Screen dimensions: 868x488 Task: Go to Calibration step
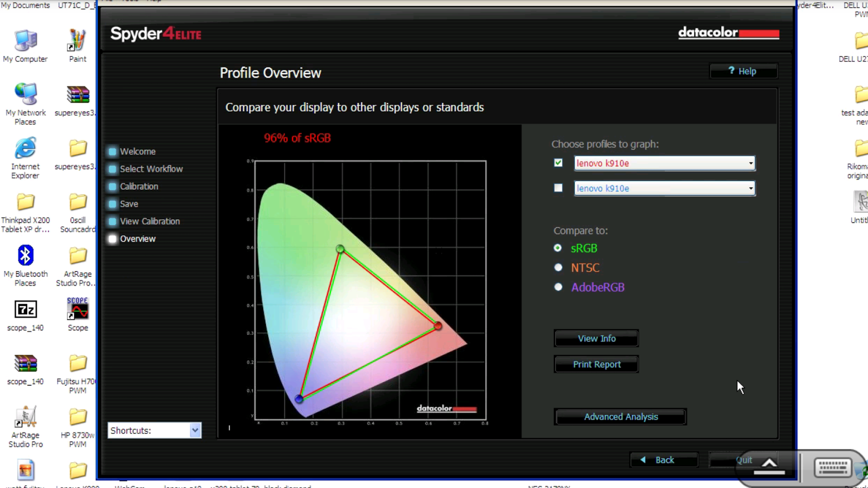139,187
